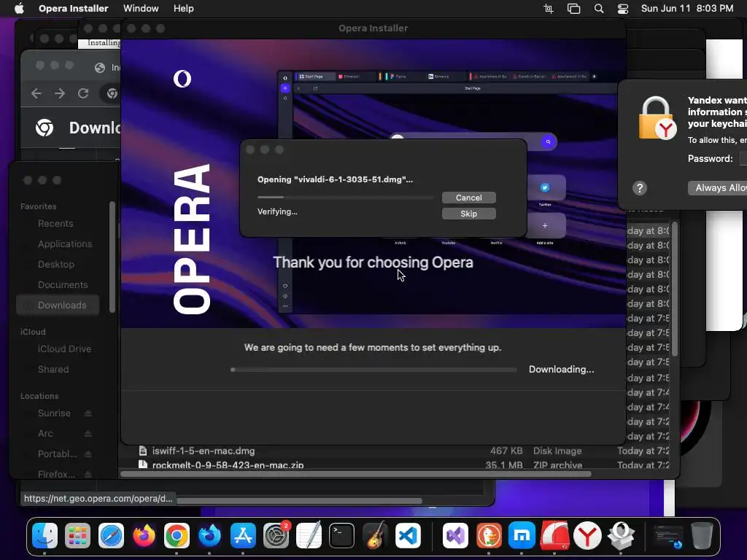Select Applications in Finder sidebar
The image size is (747, 560).
pos(65,244)
